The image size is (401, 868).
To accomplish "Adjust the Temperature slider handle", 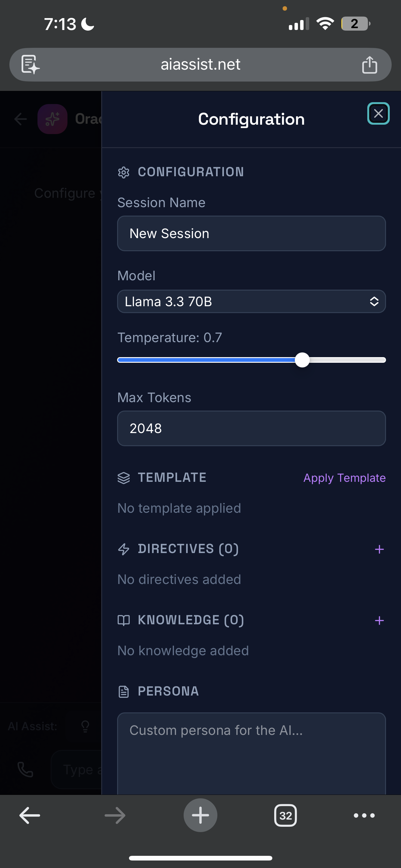I will click(x=302, y=360).
